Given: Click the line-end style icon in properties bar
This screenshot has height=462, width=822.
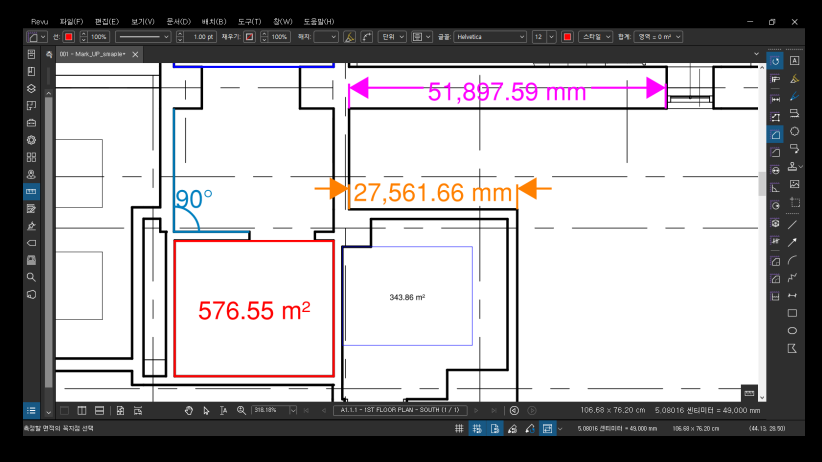Looking at the screenshot, I should pyautogui.click(x=366, y=37).
